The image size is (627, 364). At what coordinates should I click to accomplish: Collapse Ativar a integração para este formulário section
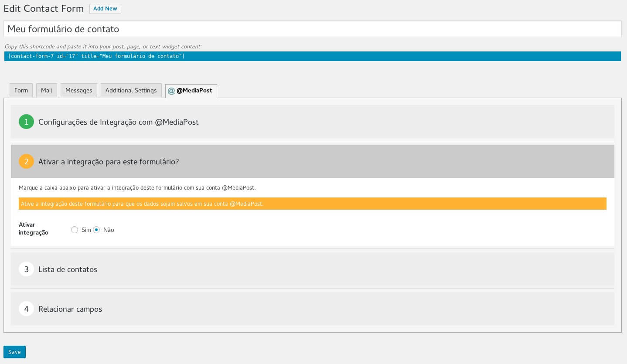[312, 161]
